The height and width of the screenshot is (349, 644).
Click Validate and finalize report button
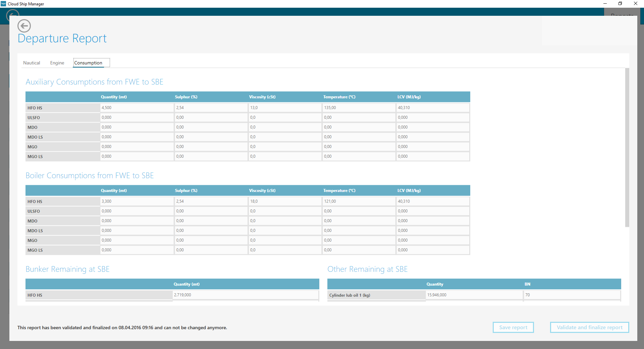(589, 327)
